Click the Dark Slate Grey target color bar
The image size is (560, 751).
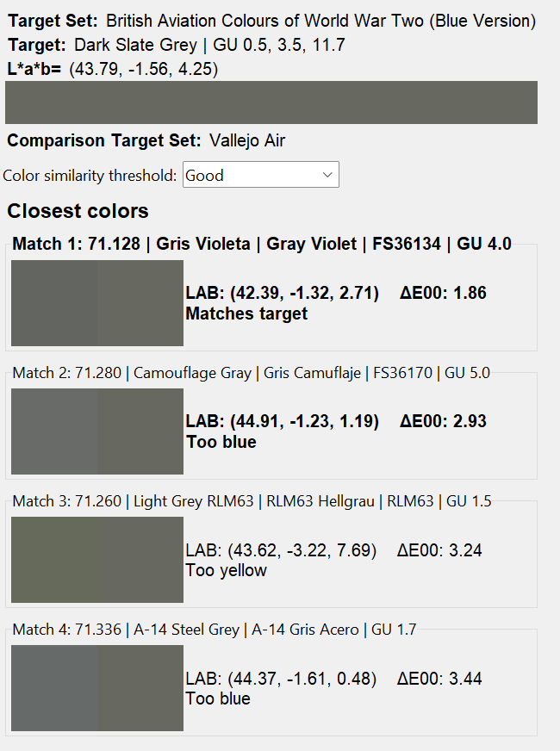pos(271,102)
